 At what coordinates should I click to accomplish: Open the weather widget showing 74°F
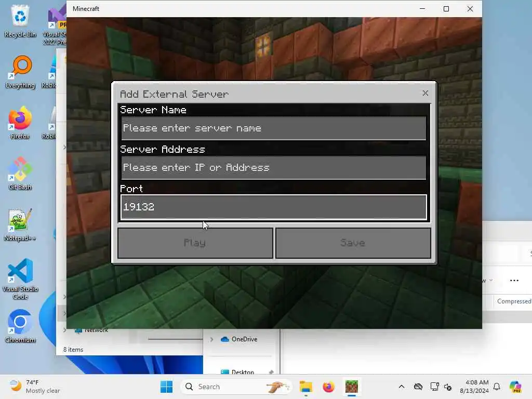(35, 387)
